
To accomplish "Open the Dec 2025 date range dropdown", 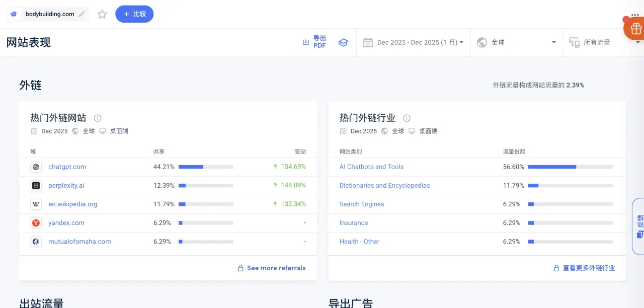I will coord(414,42).
